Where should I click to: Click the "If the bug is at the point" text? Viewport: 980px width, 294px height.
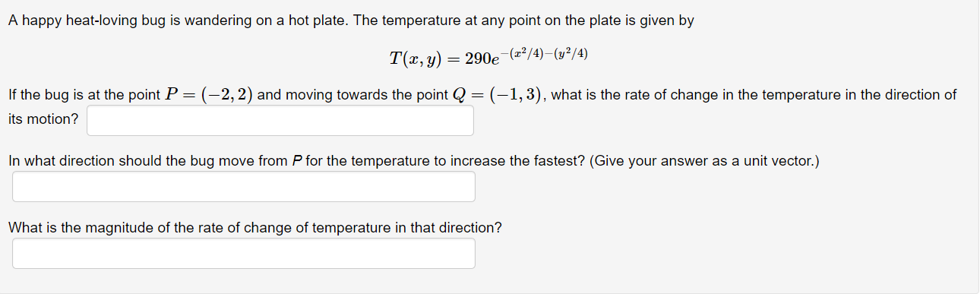tap(82, 95)
